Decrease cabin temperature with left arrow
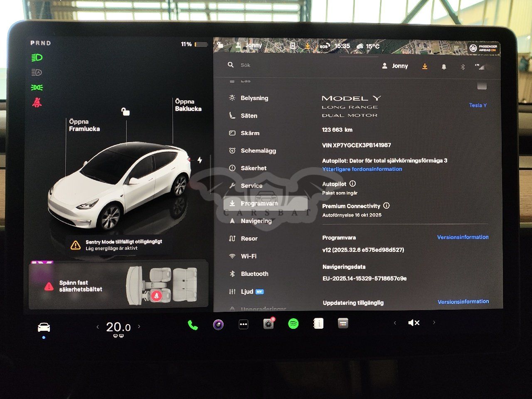Viewport: 532px width, 399px height. [98, 327]
